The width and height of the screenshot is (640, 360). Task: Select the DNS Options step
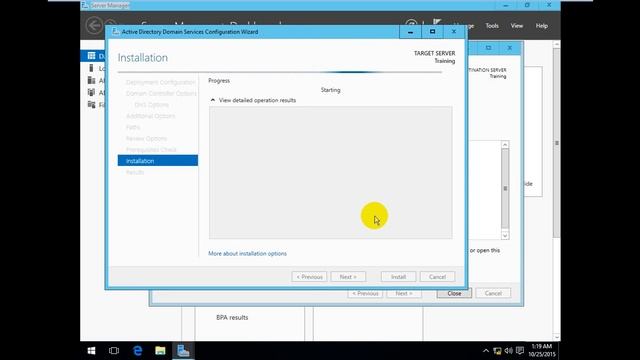pyautogui.click(x=151, y=105)
